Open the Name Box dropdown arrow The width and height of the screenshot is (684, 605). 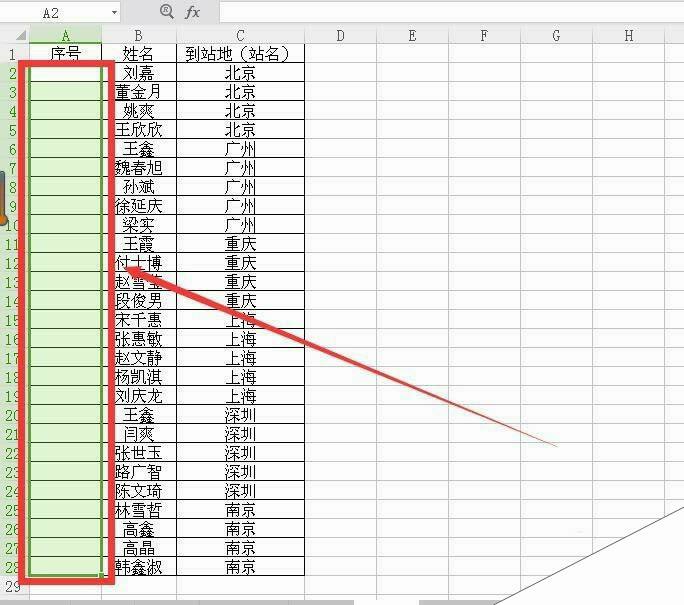tap(114, 12)
